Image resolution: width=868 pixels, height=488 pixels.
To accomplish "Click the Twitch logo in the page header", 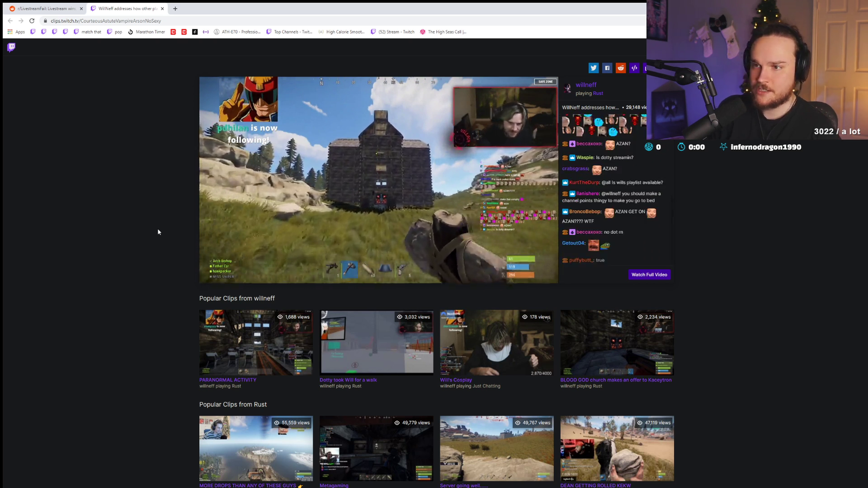I will pos(11,47).
